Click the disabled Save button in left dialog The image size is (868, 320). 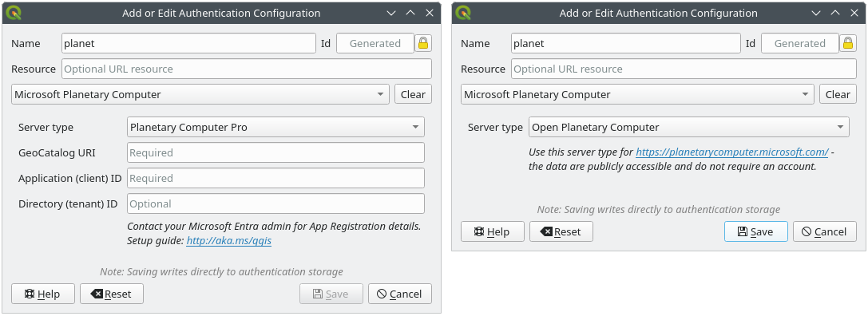(x=331, y=294)
